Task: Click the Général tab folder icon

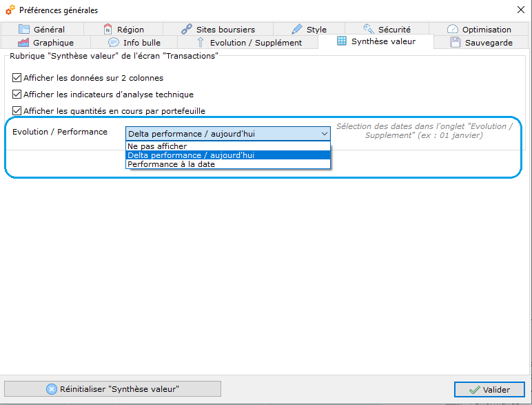Action: coord(23,29)
